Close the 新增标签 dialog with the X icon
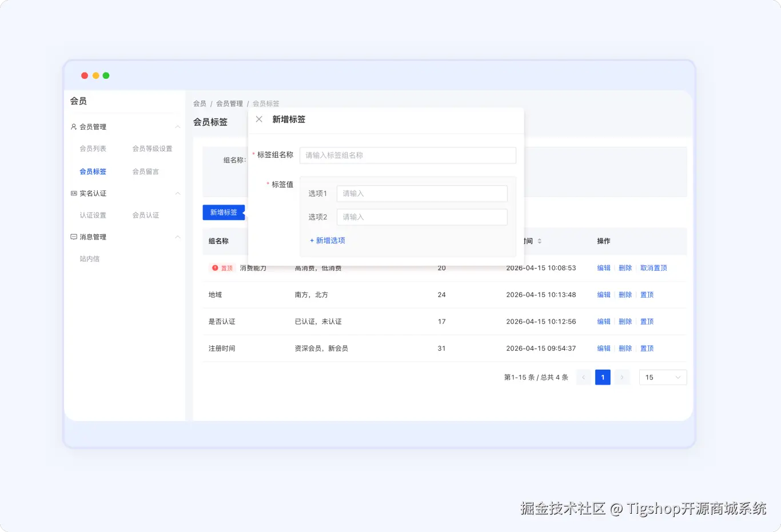The image size is (781, 532). (259, 119)
